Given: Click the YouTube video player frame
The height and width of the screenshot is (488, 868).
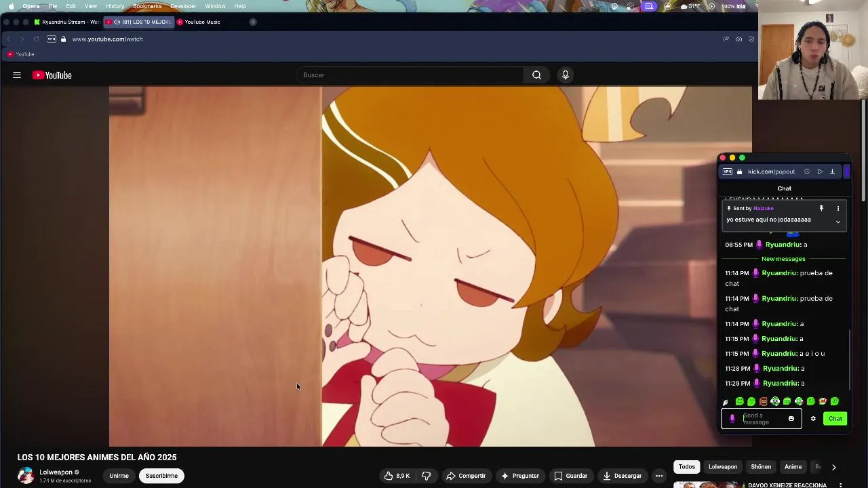Looking at the screenshot, I should coord(431,266).
